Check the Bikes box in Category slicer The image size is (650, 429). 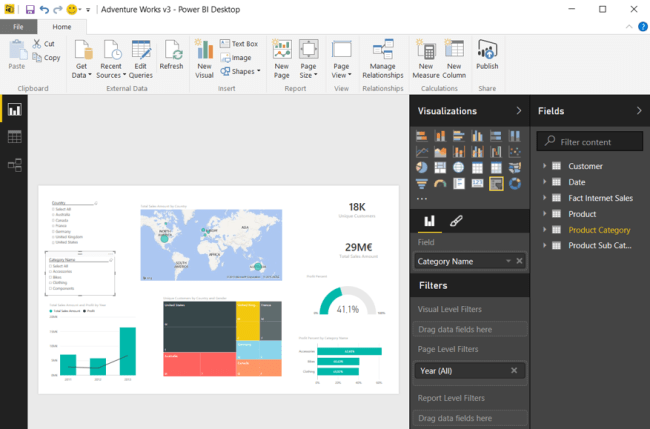(50, 276)
